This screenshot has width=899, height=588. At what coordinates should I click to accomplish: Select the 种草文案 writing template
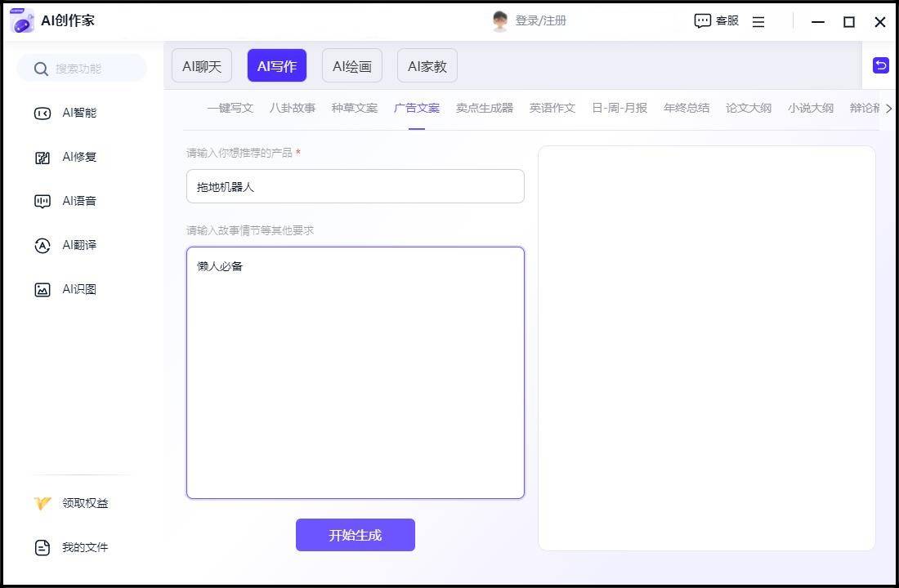tap(355, 108)
